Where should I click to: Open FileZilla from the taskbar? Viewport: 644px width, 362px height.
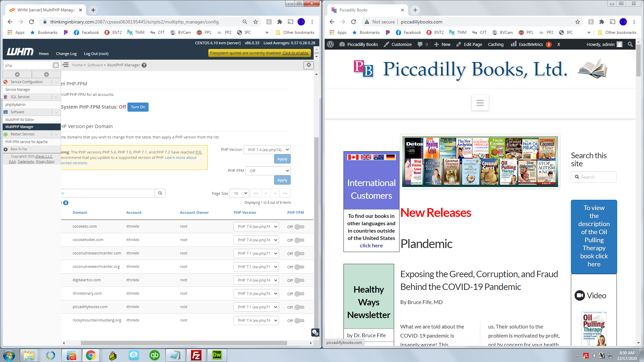click(x=196, y=355)
